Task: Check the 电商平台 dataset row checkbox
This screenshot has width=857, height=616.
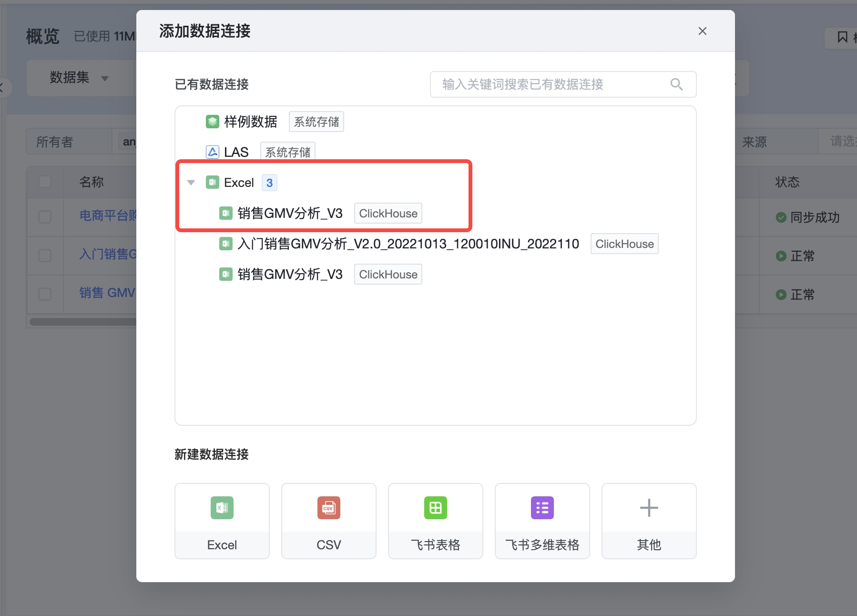Action: click(x=45, y=217)
